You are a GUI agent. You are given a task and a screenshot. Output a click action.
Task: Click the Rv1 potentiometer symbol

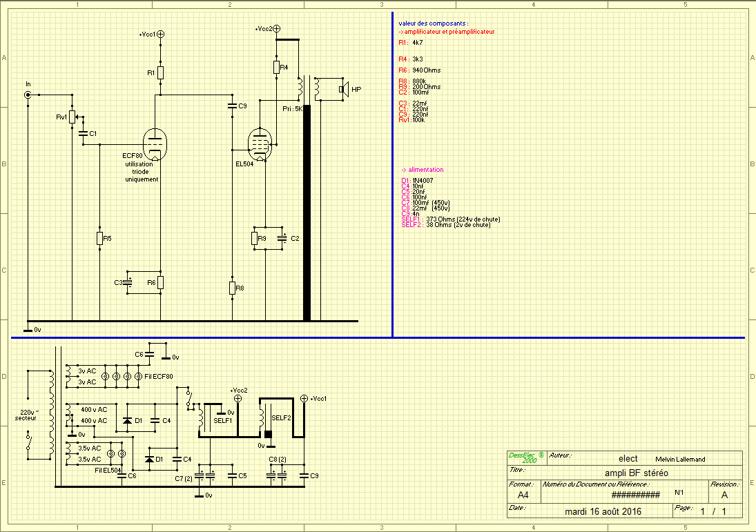(72, 117)
